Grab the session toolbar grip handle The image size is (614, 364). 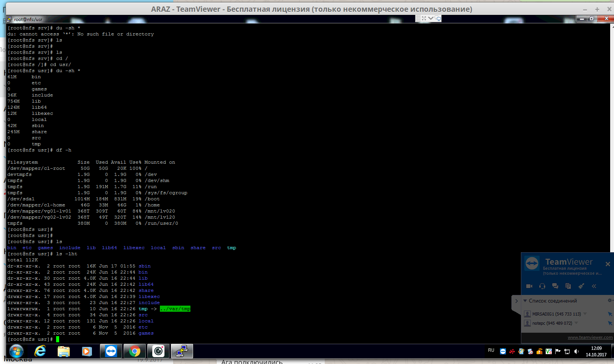pyautogui.click(x=418, y=18)
